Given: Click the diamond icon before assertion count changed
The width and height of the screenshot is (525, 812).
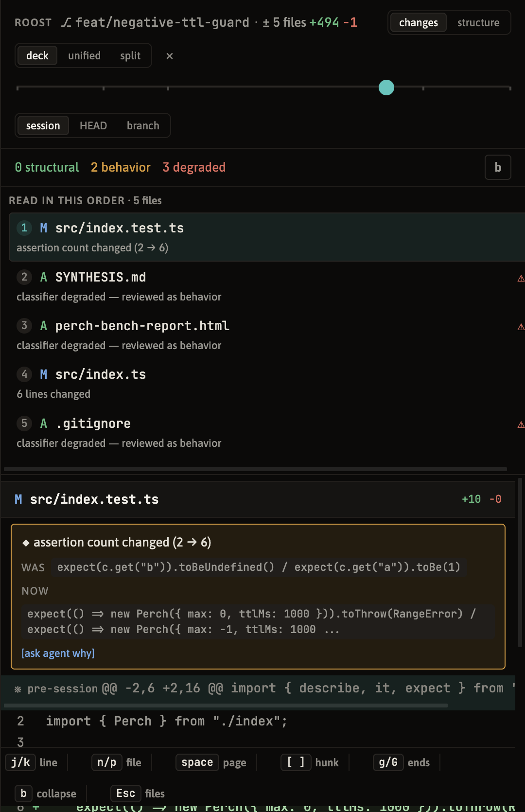Looking at the screenshot, I should pyautogui.click(x=26, y=543).
